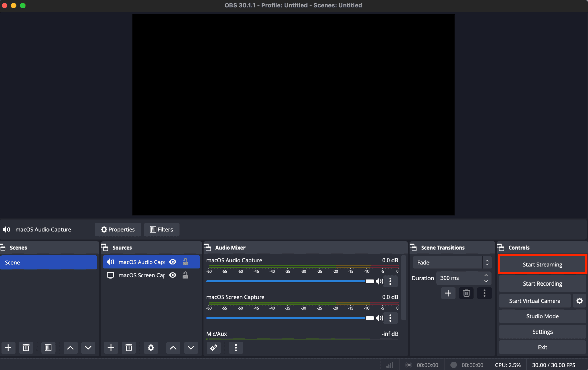The width and height of the screenshot is (588, 370).
Task: Open source properties gear in Sources toolbar
Action: pyautogui.click(x=151, y=348)
